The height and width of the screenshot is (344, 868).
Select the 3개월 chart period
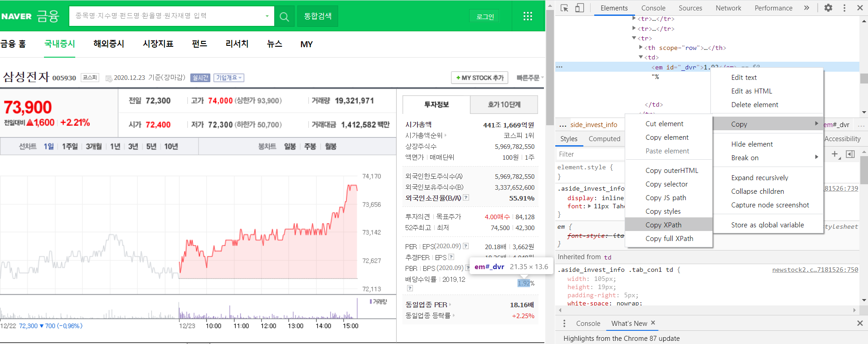tap(94, 146)
